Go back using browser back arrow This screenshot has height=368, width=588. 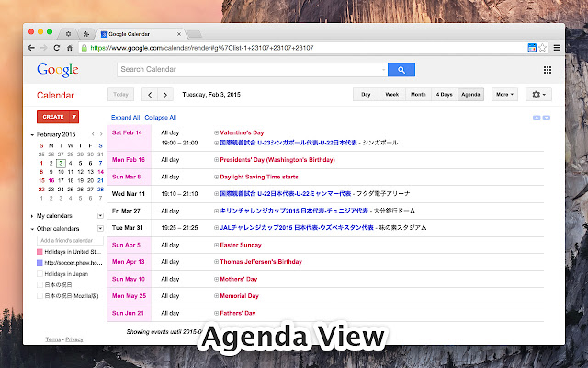point(31,48)
